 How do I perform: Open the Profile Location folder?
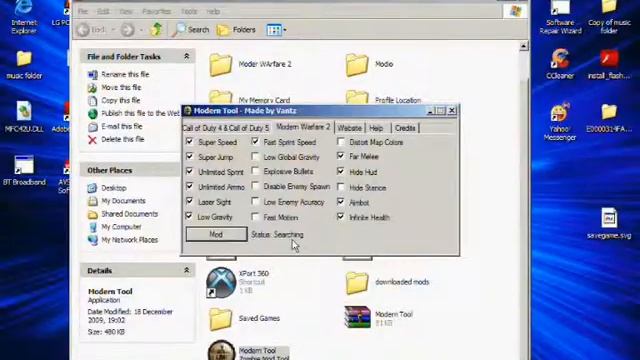pyautogui.click(x=383, y=99)
